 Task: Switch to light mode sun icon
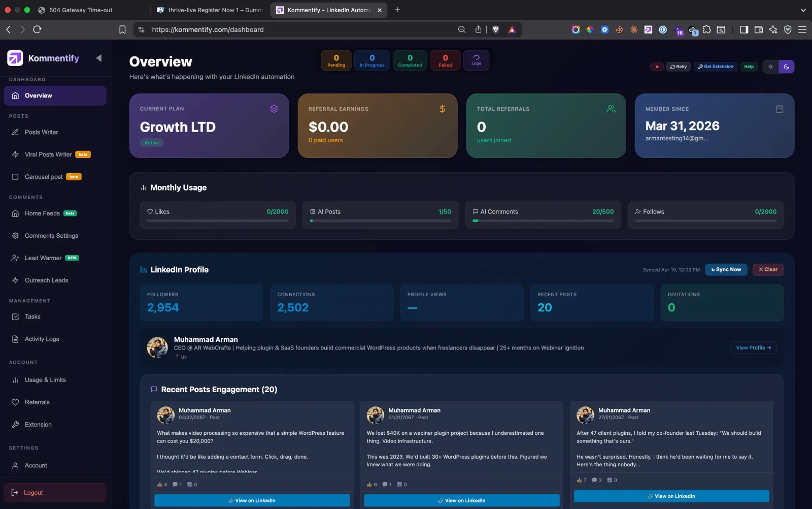pos(771,67)
